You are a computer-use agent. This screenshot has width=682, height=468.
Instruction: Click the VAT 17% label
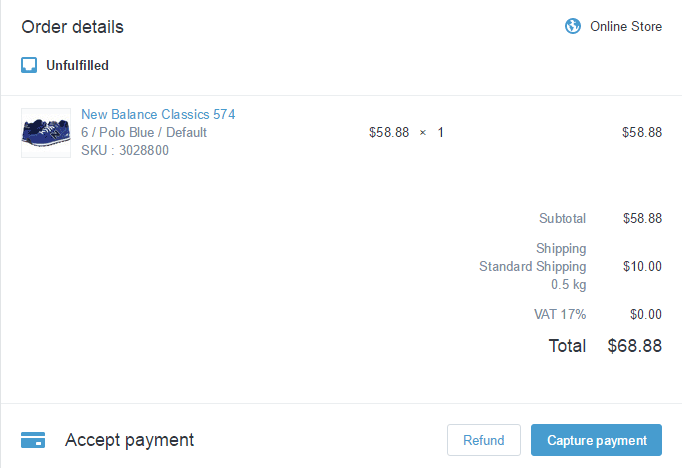pyautogui.click(x=560, y=314)
